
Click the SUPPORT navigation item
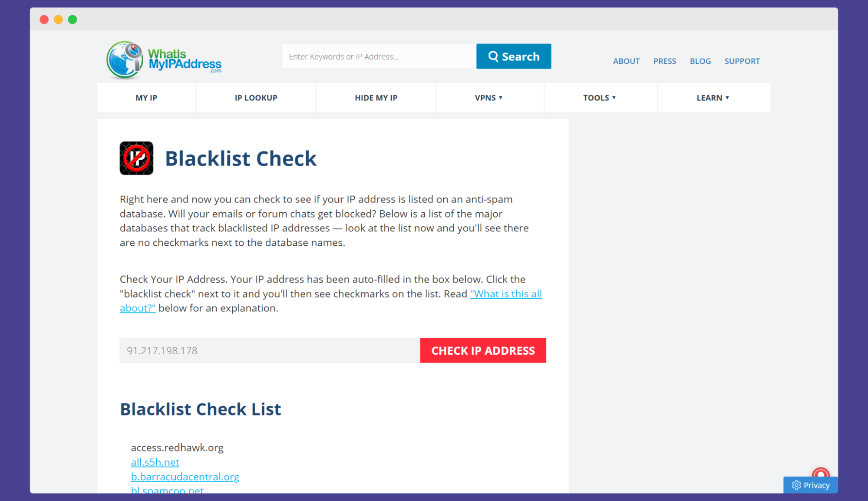[x=742, y=60]
